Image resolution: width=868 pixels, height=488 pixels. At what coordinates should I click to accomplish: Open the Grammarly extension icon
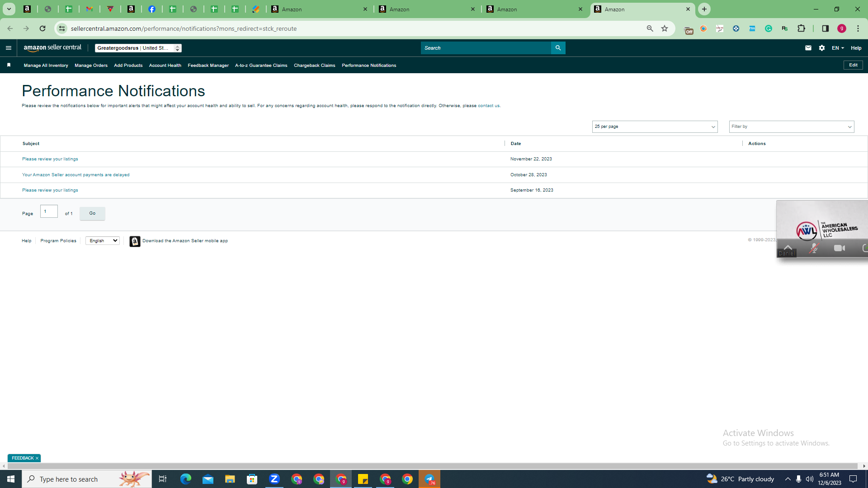(x=769, y=28)
